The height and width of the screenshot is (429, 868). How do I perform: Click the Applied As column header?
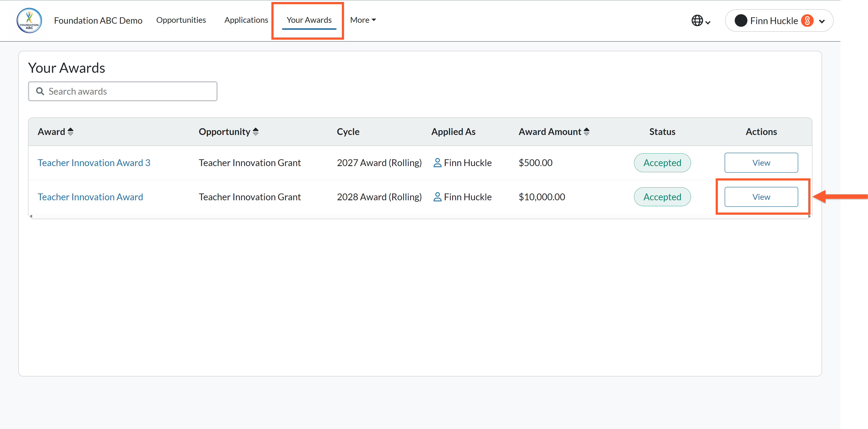point(453,132)
